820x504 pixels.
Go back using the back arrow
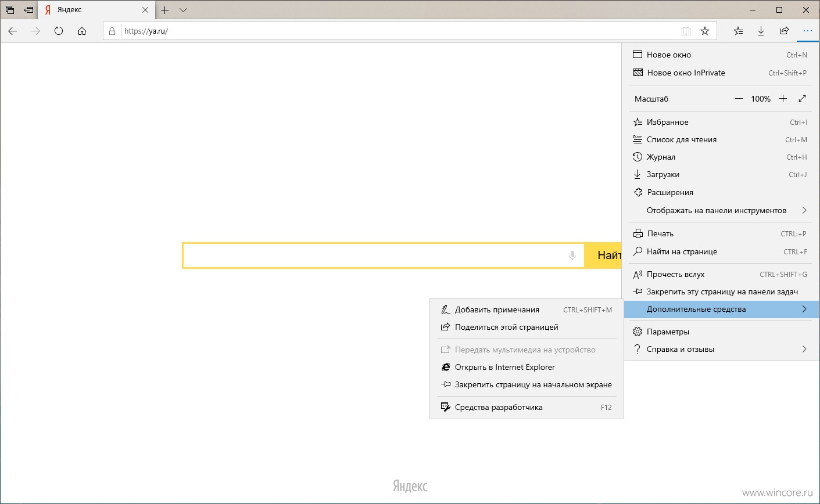13,31
